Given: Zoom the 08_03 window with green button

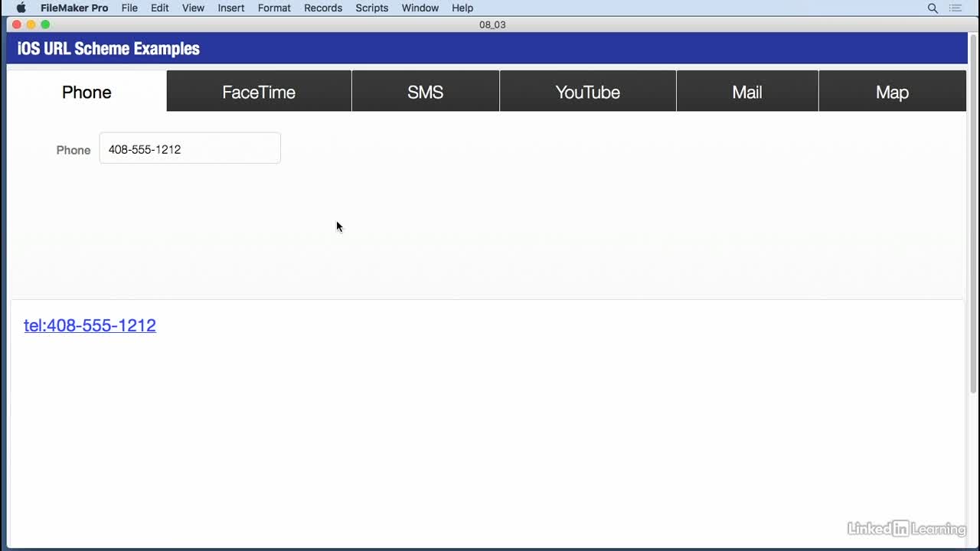Looking at the screenshot, I should pyautogui.click(x=46, y=24).
